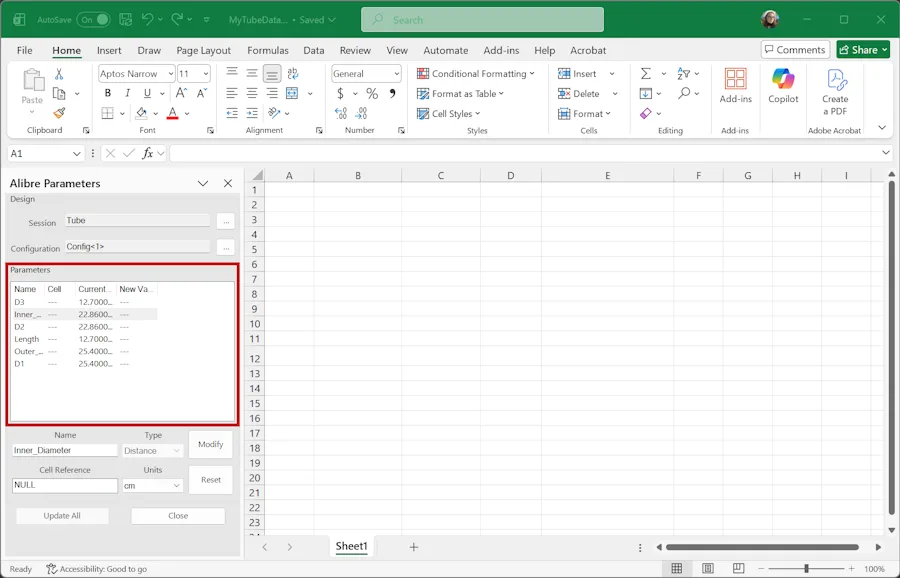Screen dimensions: 900x578
Task: Open the File menu
Action: click(25, 51)
